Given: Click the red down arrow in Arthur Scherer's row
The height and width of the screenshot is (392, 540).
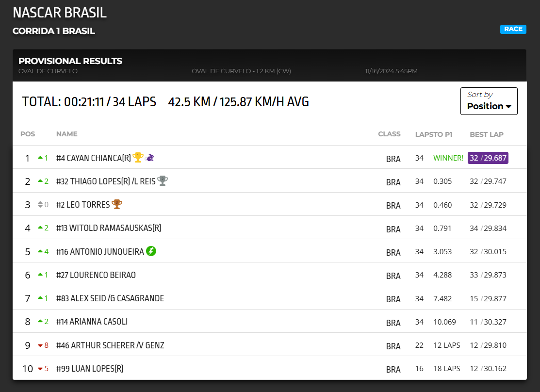Looking at the screenshot, I should (x=40, y=345).
